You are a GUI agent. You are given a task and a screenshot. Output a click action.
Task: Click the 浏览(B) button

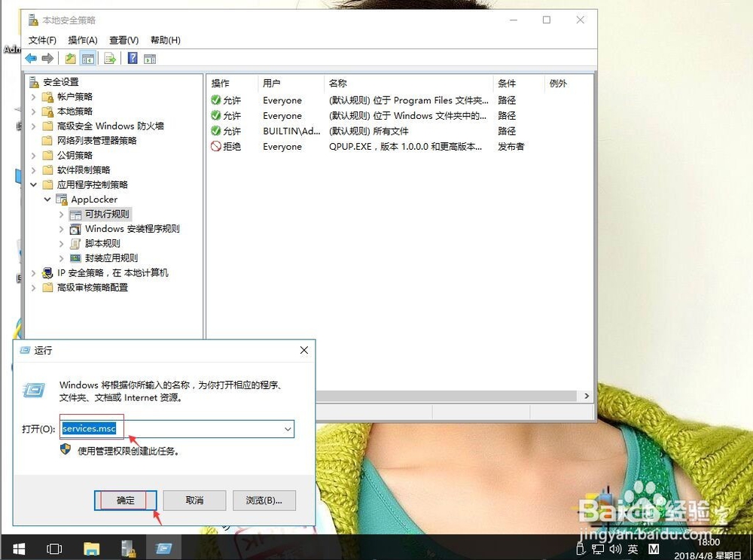pos(264,500)
